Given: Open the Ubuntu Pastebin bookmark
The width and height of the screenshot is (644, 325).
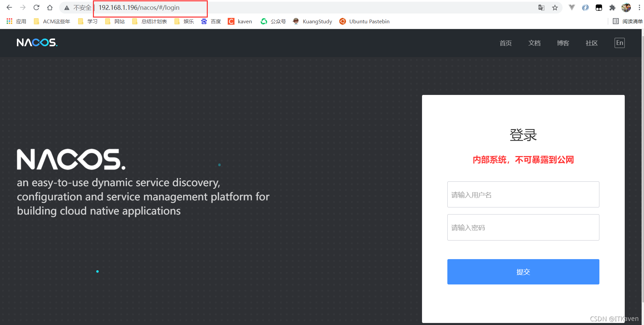Looking at the screenshot, I should click(364, 21).
